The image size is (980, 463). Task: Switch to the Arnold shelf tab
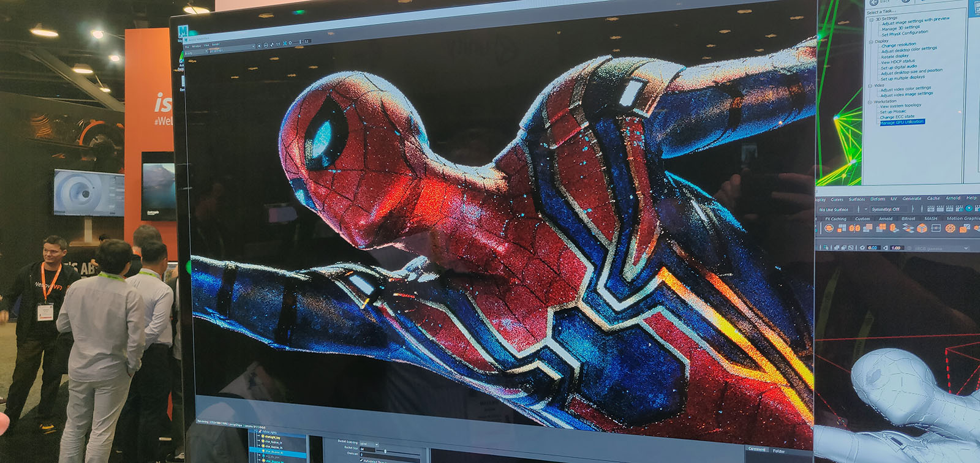[886, 219]
